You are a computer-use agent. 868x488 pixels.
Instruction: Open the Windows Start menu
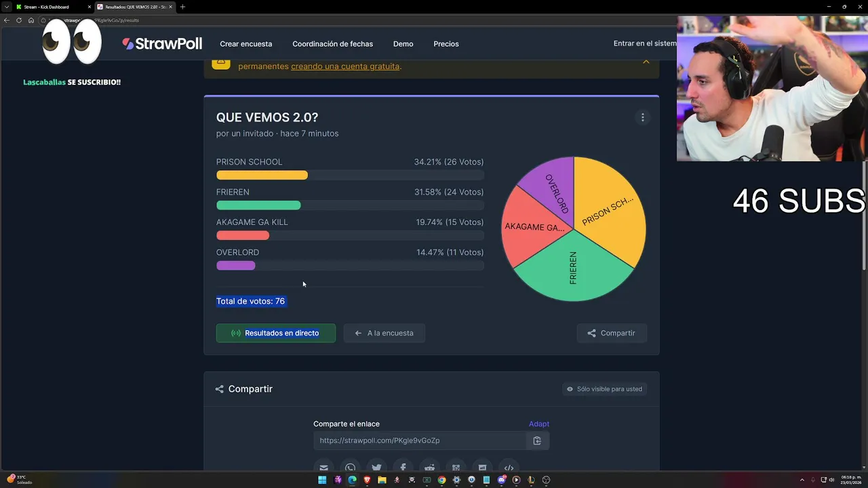(x=322, y=480)
